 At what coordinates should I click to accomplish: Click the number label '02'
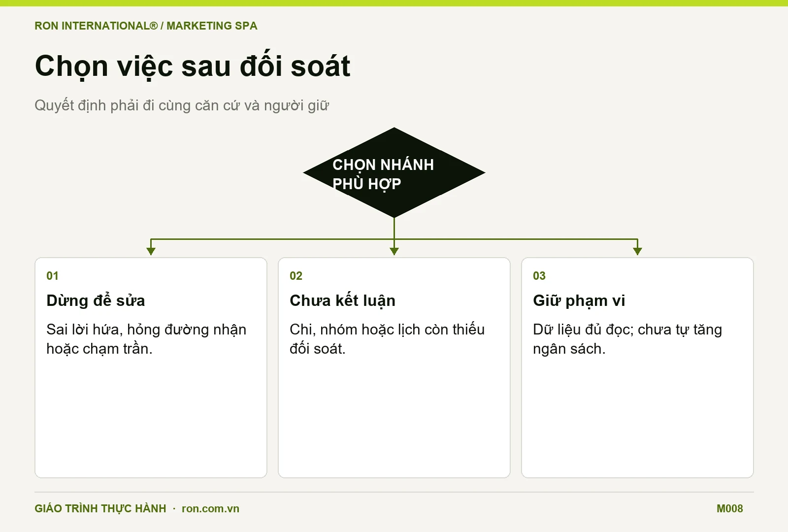coord(296,276)
